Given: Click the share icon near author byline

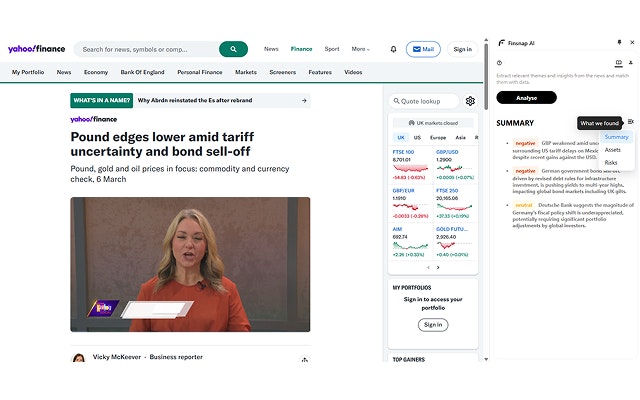Looking at the screenshot, I should coord(304,360).
